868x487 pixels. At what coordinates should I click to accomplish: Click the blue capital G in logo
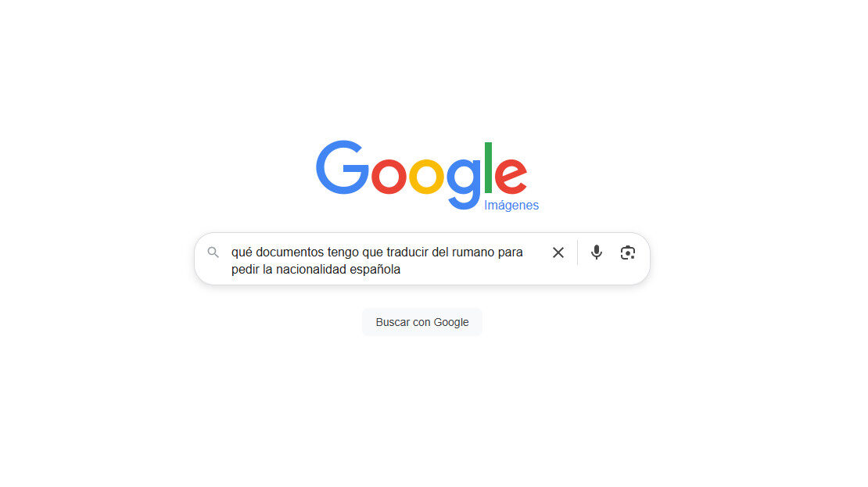[342, 167]
